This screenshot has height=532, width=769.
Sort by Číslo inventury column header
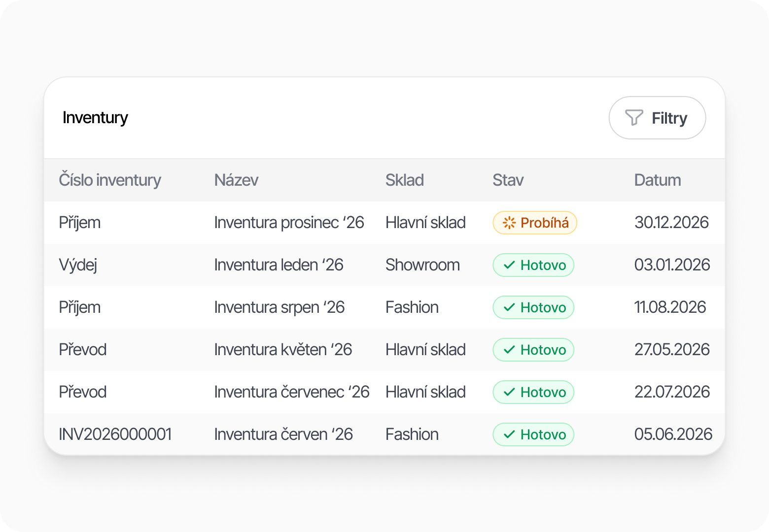click(110, 180)
